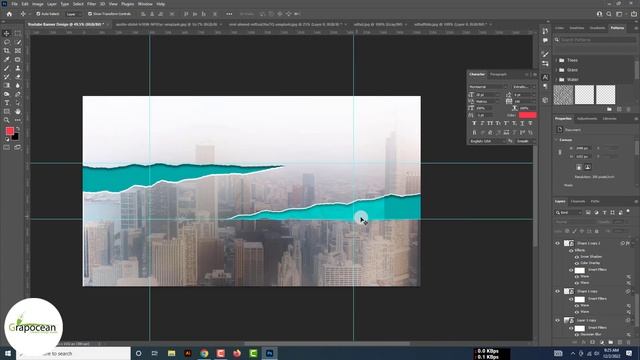Viewport: 640px width, 360px height.
Task: Open Firefox from the taskbar
Action: (x=237, y=353)
